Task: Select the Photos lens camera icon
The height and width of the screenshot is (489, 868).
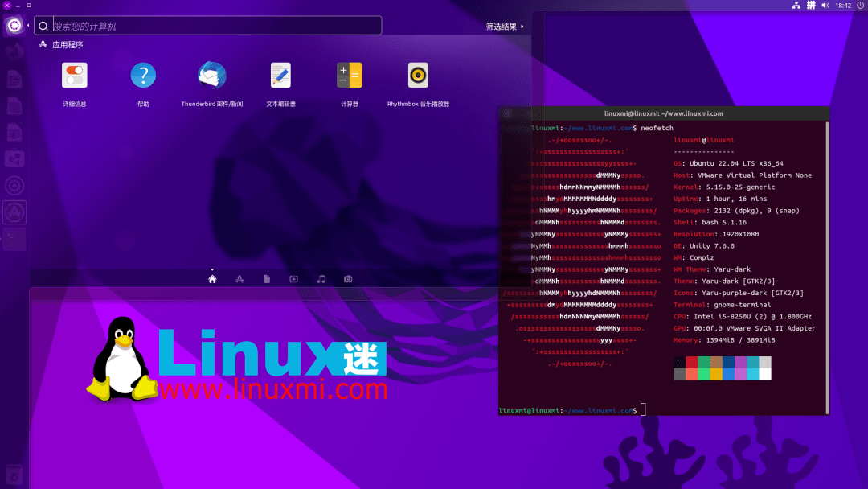Action: pos(348,278)
